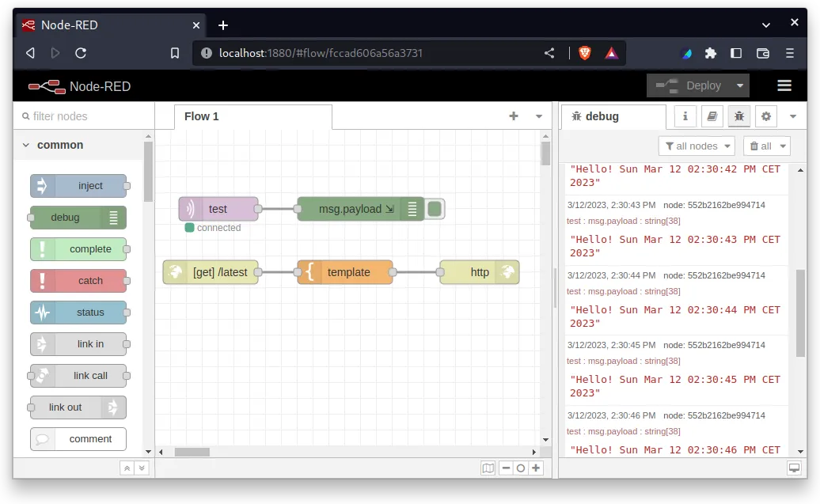
Task: Switch to the Flow 1 tab
Action: click(200, 116)
